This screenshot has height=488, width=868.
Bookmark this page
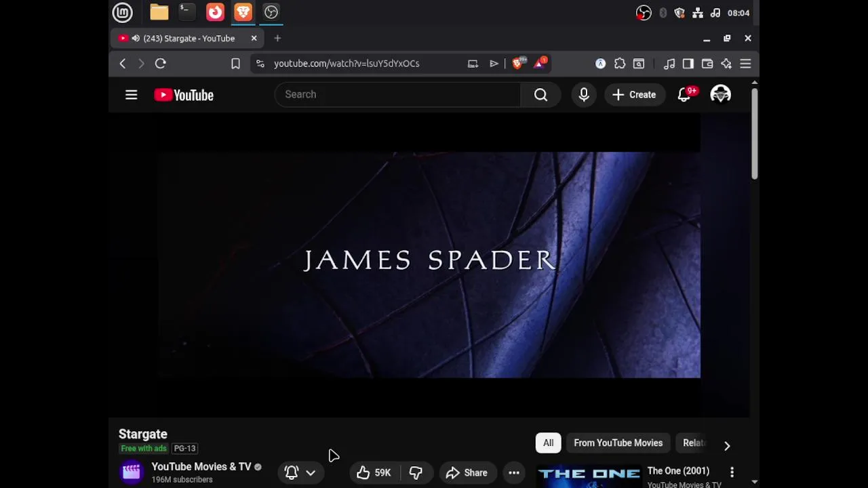[x=235, y=64]
